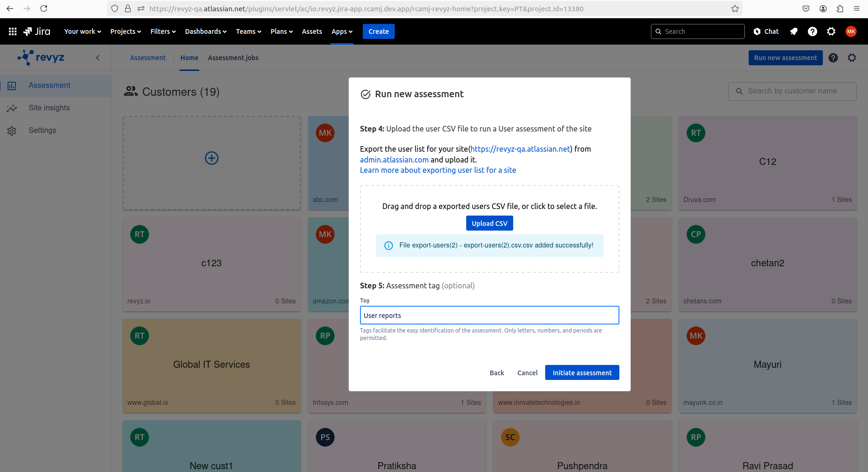
Task: Click plus icon to add new customer
Action: click(211, 158)
